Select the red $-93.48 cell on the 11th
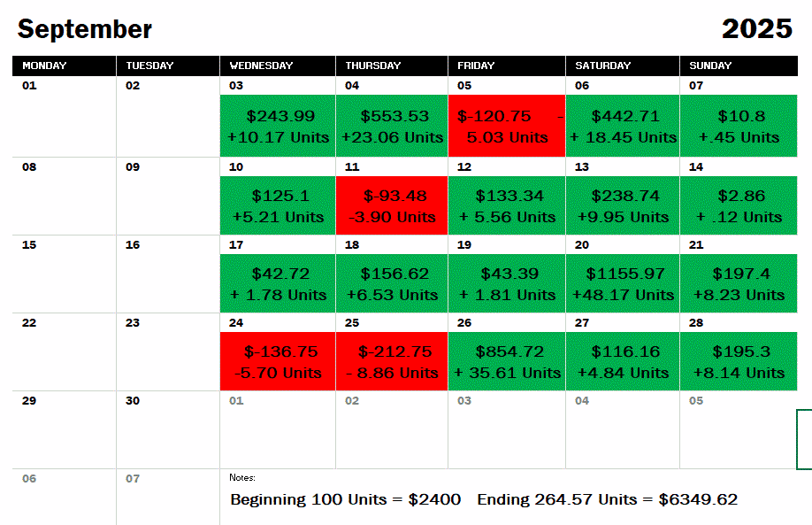The height and width of the screenshot is (525, 812). (392, 205)
